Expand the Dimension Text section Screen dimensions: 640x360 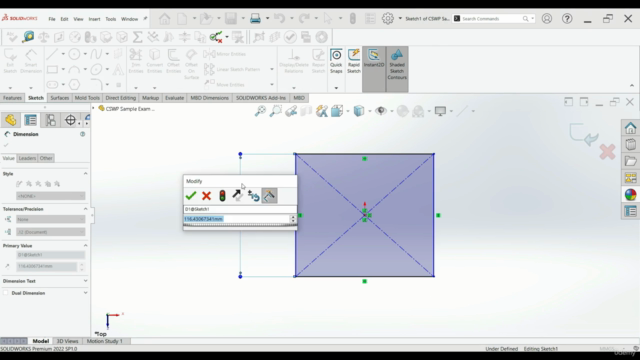click(x=85, y=281)
